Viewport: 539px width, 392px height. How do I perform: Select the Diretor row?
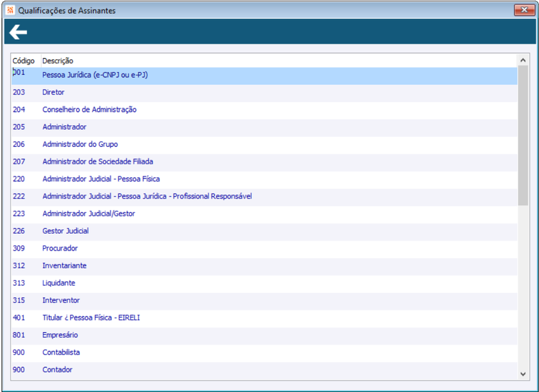click(x=264, y=94)
